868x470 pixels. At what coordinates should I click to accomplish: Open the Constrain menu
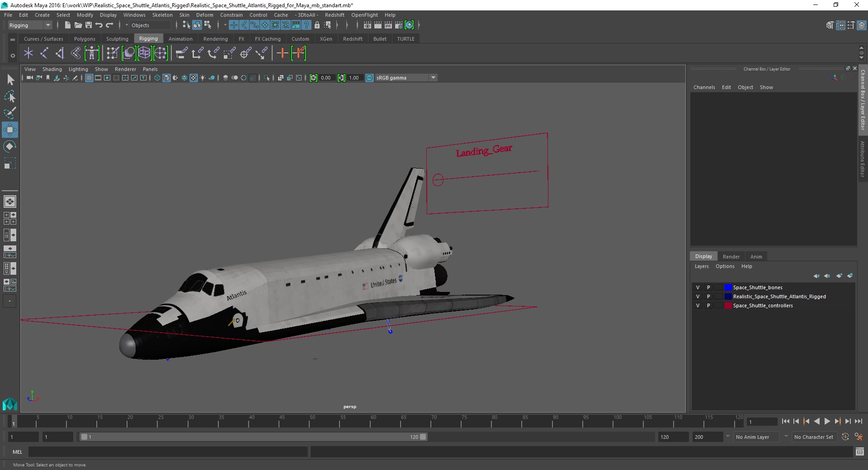pyautogui.click(x=231, y=15)
